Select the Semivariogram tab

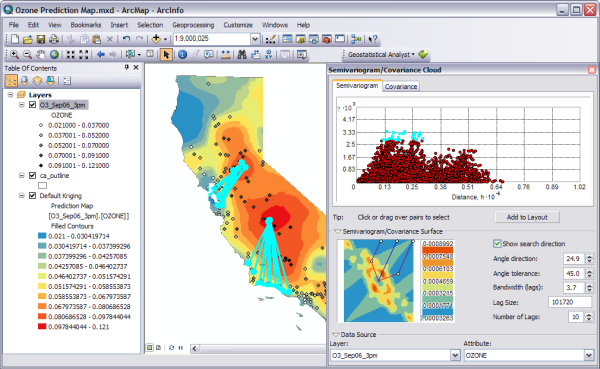click(x=357, y=86)
